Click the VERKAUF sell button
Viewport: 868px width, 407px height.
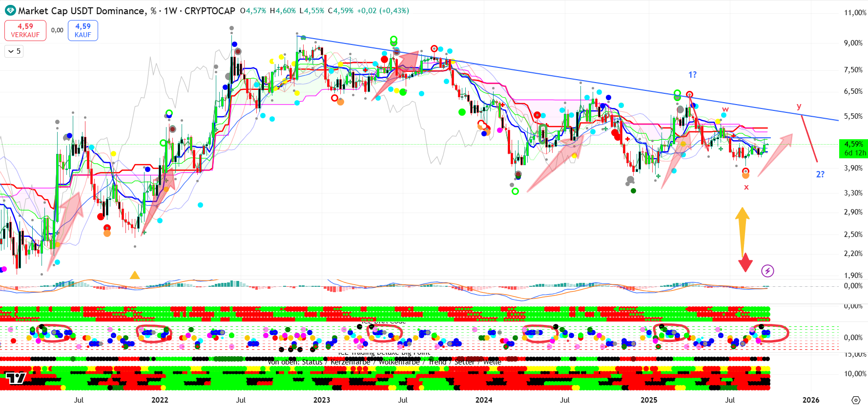point(25,30)
